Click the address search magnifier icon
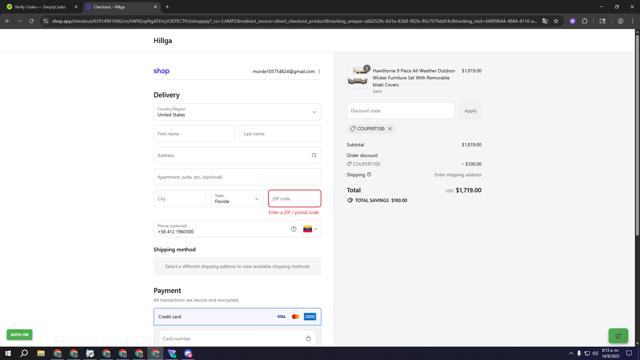 click(314, 155)
